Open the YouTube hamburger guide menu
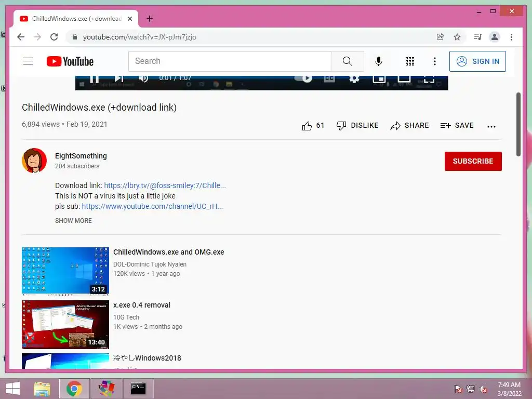Screen dimensions: 532x399 (28, 61)
